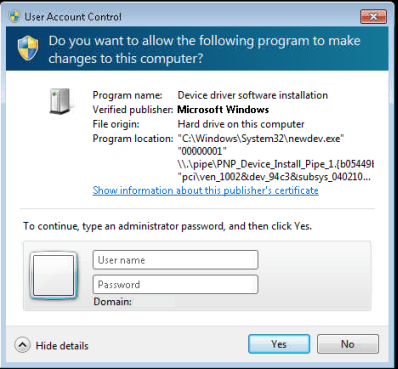Click the UAC shield icon in header
This screenshot has height=369, width=398.
tap(28, 48)
